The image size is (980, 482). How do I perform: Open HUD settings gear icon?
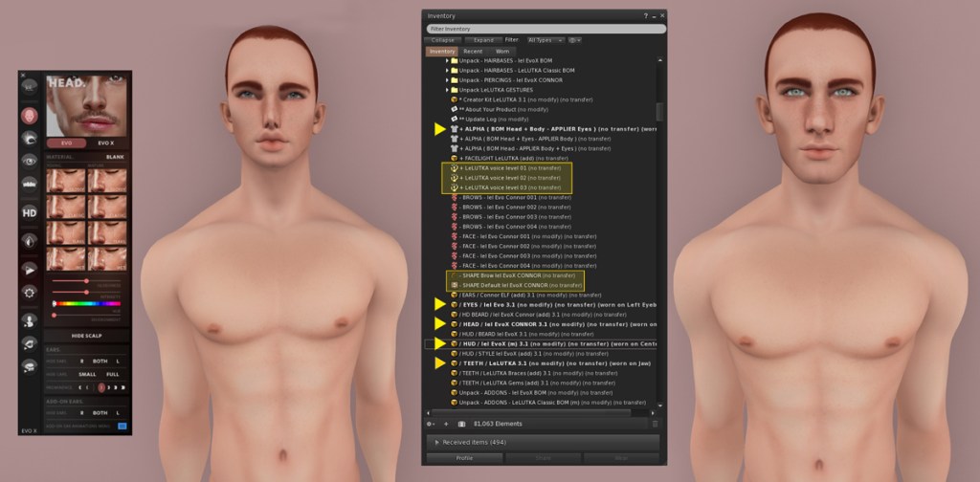pos(30,292)
